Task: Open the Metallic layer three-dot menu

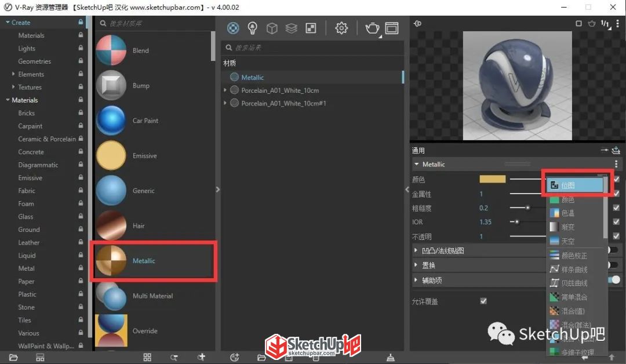Action: [x=616, y=164]
